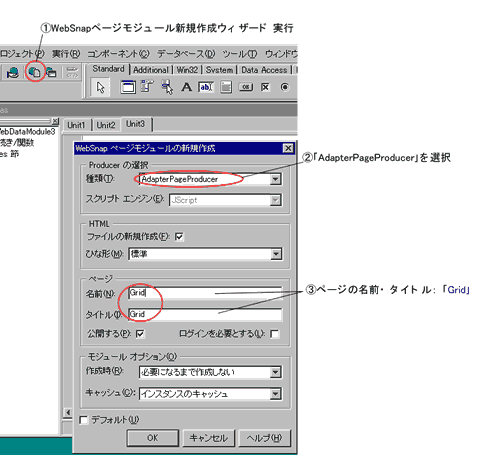Viewport: 490px width, 455px height.
Task: Select the Memo component icon
Action: pos(226,87)
